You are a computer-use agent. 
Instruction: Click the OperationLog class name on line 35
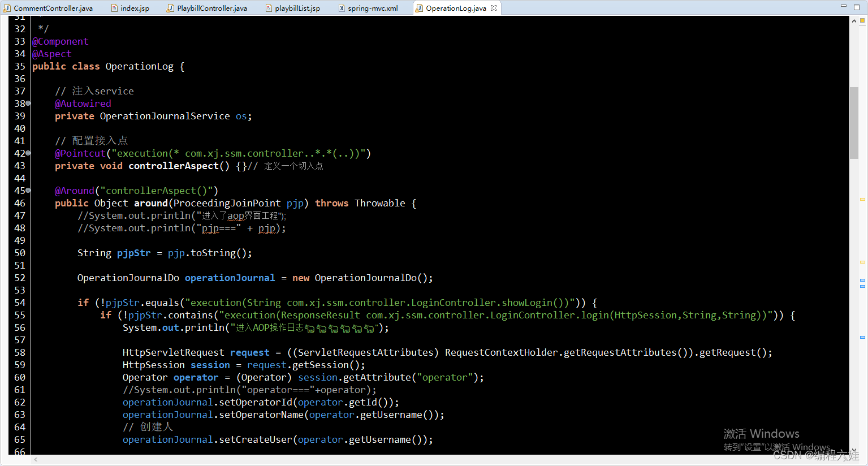point(140,66)
